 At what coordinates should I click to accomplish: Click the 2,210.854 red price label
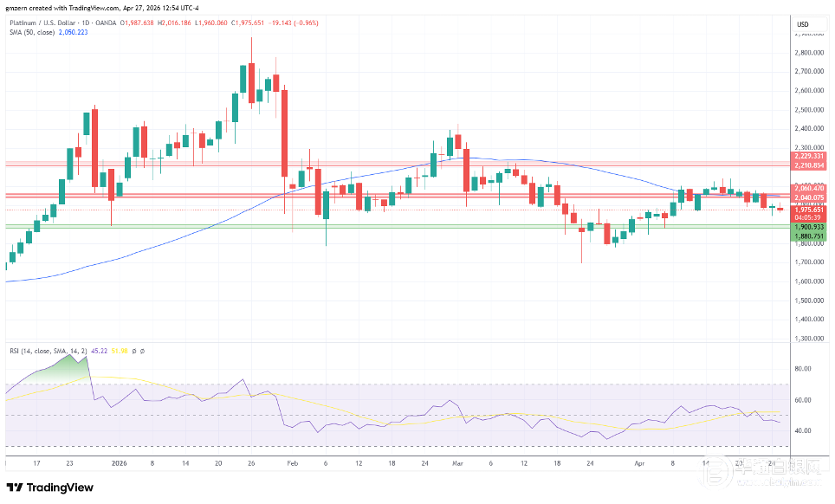click(x=808, y=165)
